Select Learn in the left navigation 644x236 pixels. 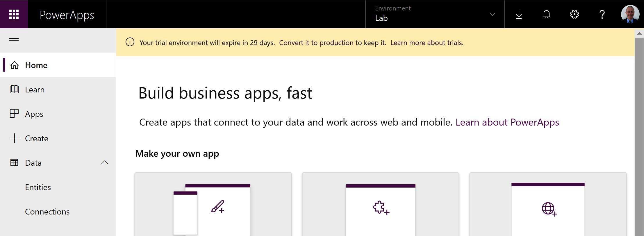(58, 90)
